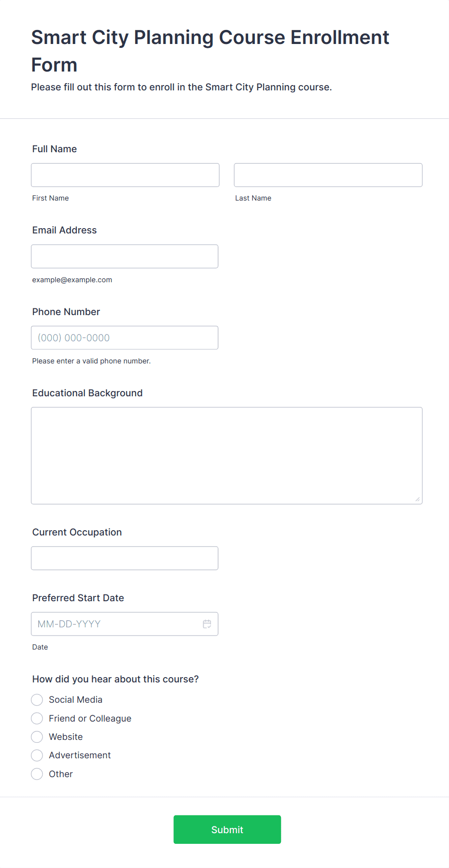Click the Educational Background label
Screen dimensions: 449x868
[x=87, y=393]
